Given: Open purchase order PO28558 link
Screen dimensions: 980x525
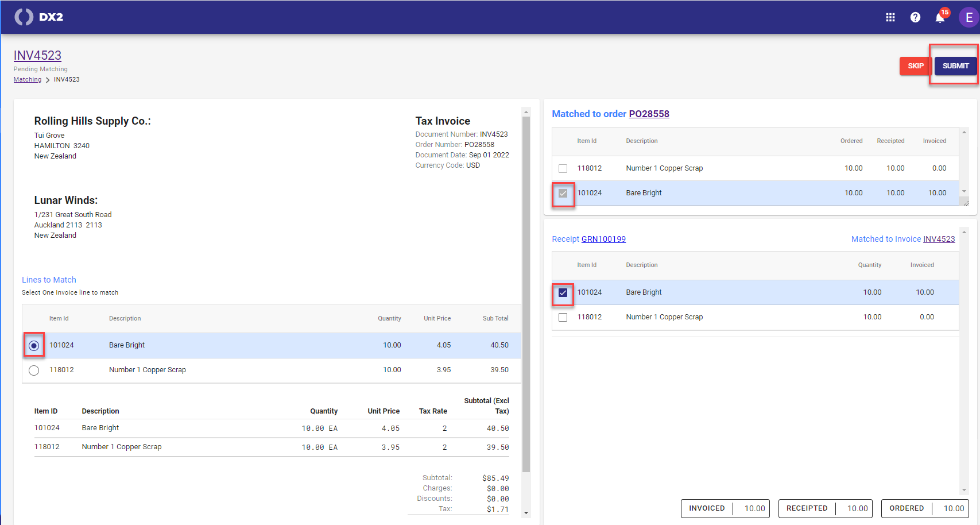Looking at the screenshot, I should click(649, 114).
